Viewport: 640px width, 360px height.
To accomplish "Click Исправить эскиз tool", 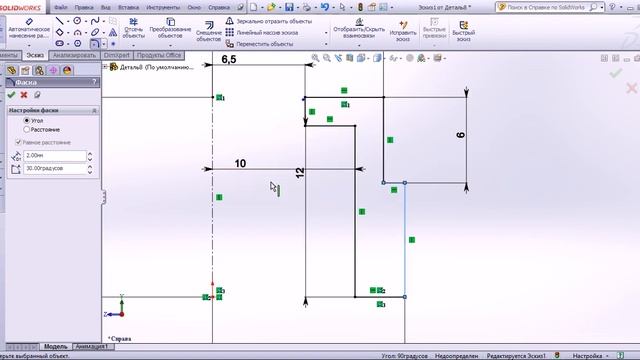I will coord(403,31).
